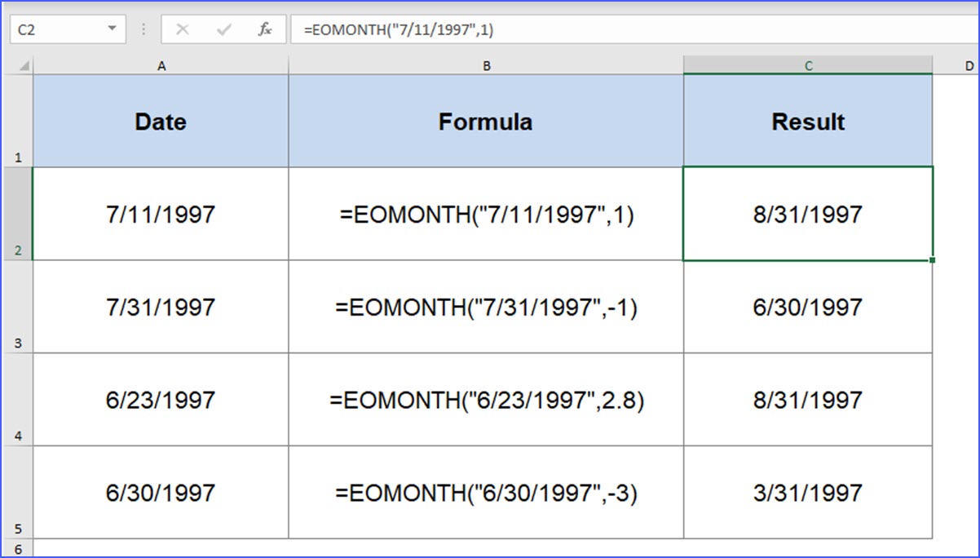Select column C by clicking its header
Screen dimensions: 980x558
coord(807,64)
